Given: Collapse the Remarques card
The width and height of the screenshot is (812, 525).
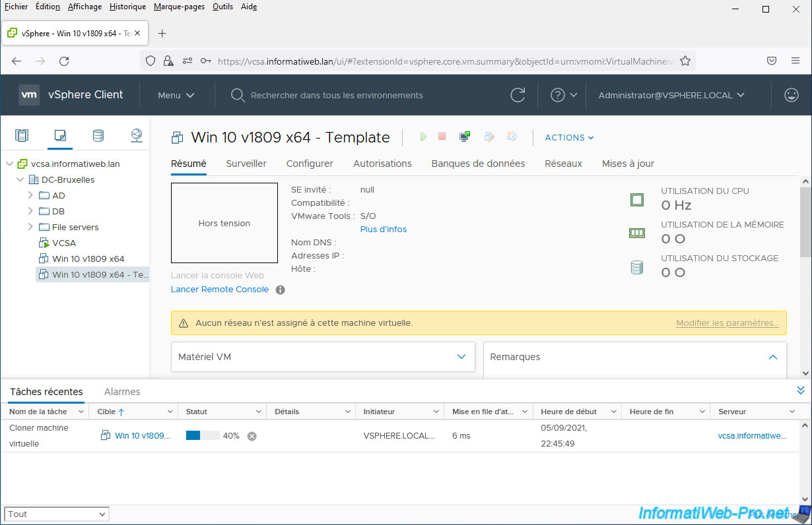Looking at the screenshot, I should (773, 357).
